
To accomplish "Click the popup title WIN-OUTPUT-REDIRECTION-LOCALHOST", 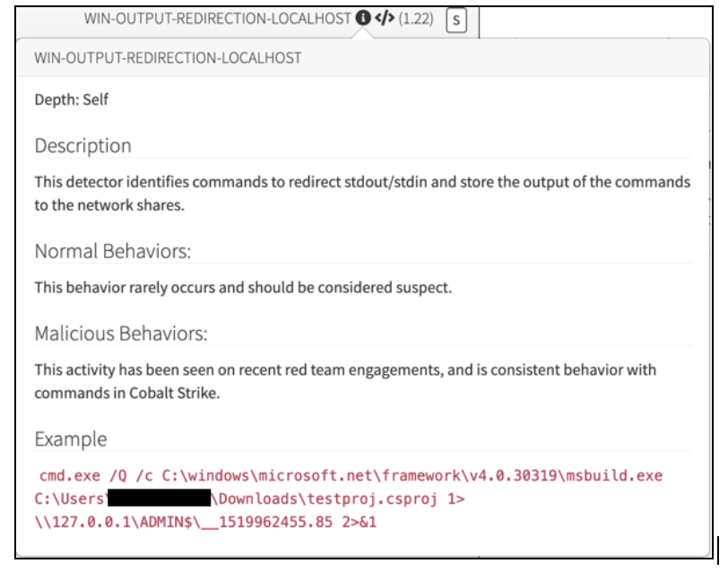I will tap(168, 58).
